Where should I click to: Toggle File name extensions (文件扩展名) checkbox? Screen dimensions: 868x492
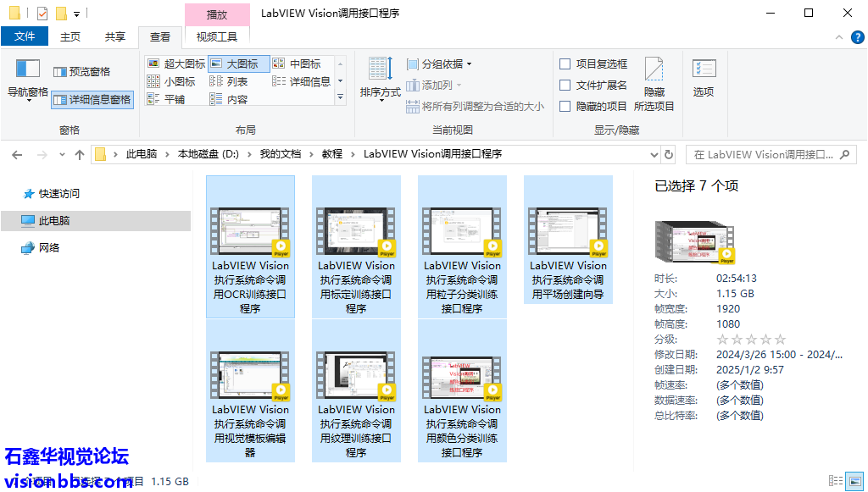(x=565, y=85)
